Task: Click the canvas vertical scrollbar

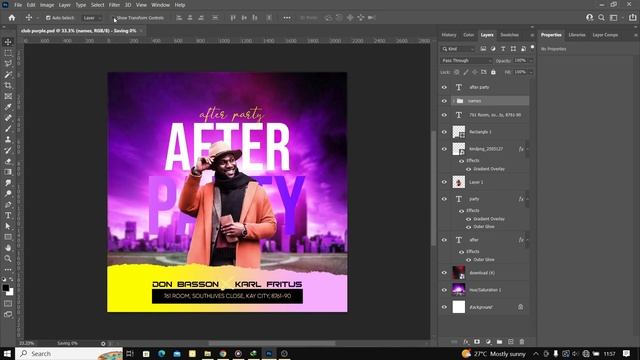Action: pyautogui.click(x=433, y=188)
